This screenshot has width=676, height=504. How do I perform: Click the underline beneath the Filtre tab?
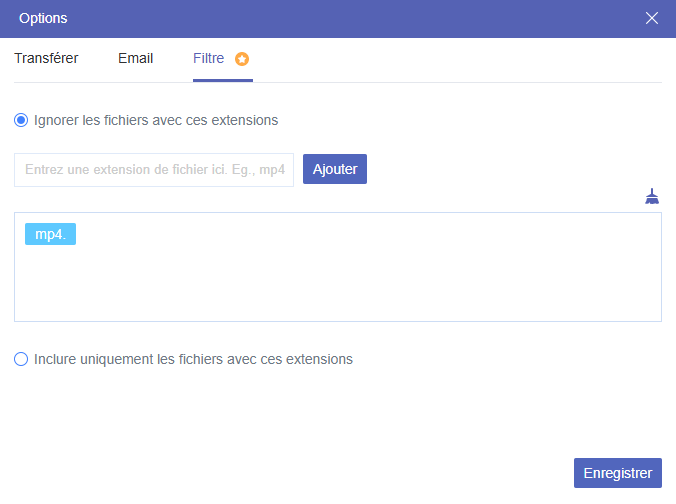tap(223, 80)
